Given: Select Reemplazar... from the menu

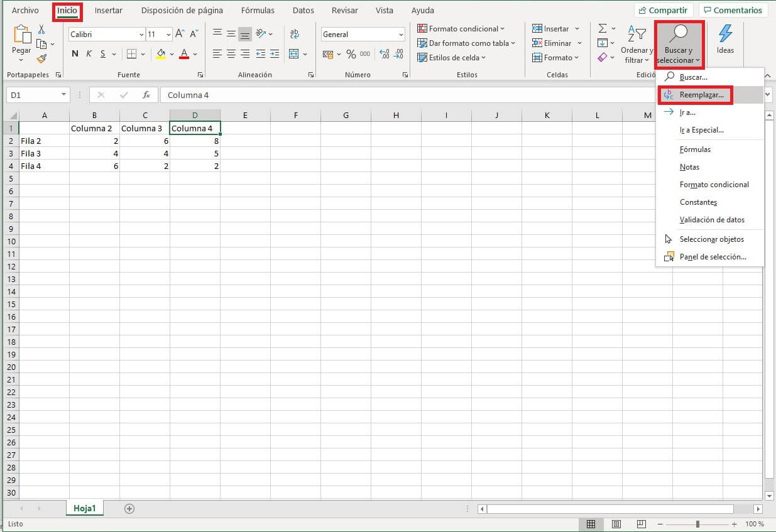Looking at the screenshot, I should click(701, 95).
